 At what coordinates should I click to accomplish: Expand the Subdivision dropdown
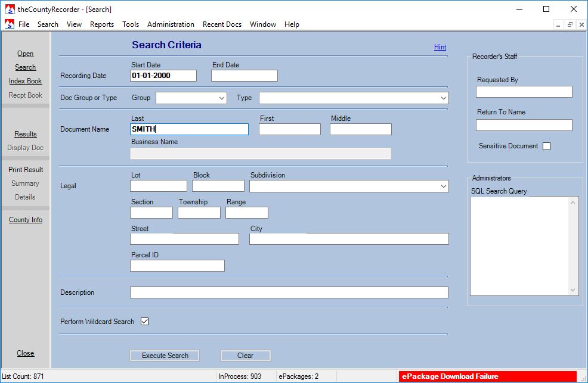[x=443, y=186]
